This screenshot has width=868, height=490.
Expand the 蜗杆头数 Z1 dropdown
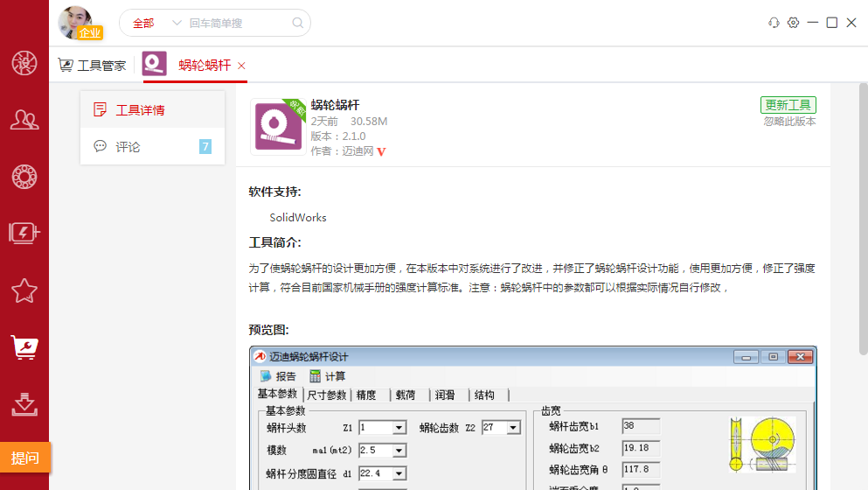(x=399, y=428)
